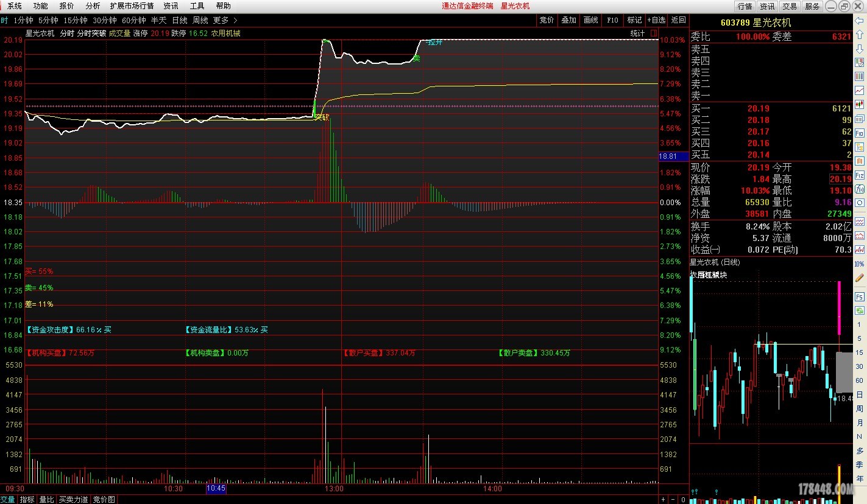Image resolution: width=867 pixels, height=504 pixels.
Task: Click the 星光农机 (日线) mini chart title
Action: click(715, 262)
